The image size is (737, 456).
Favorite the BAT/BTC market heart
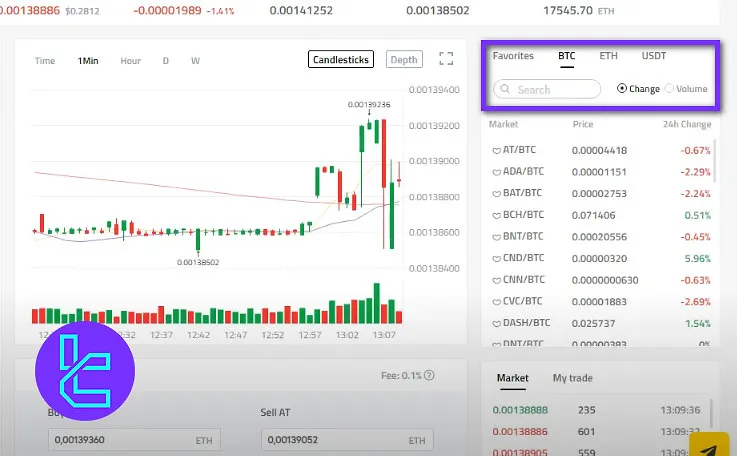point(496,194)
